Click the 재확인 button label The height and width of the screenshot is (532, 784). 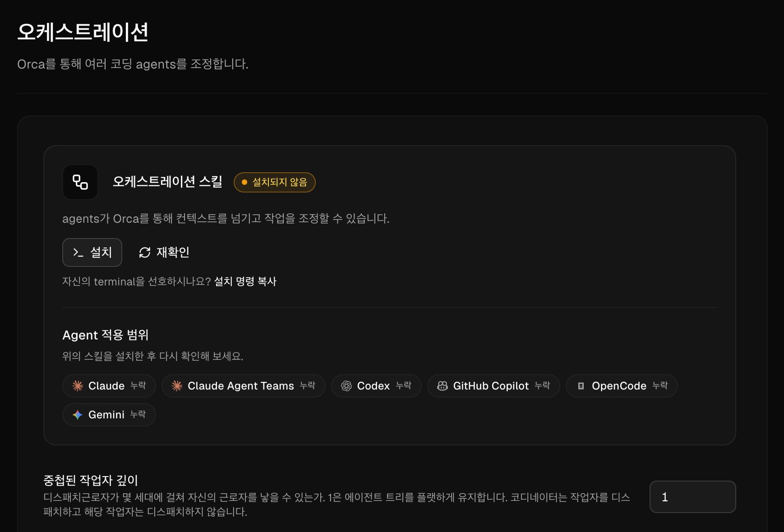173,252
